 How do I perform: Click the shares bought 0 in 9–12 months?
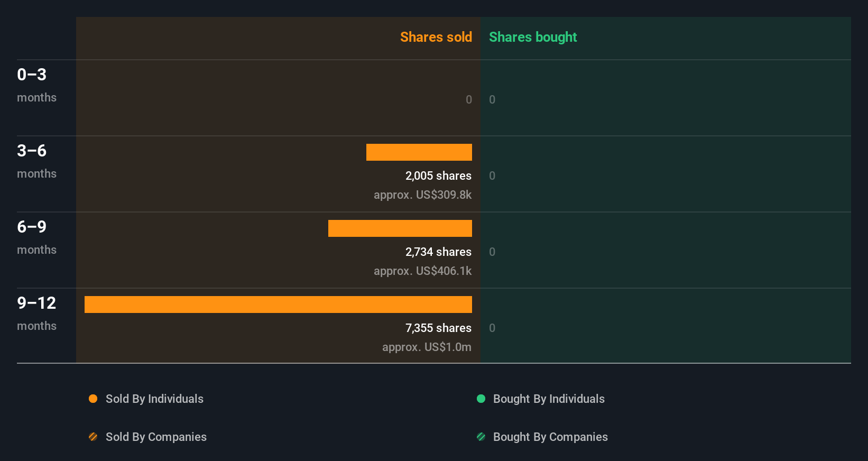[x=492, y=328]
